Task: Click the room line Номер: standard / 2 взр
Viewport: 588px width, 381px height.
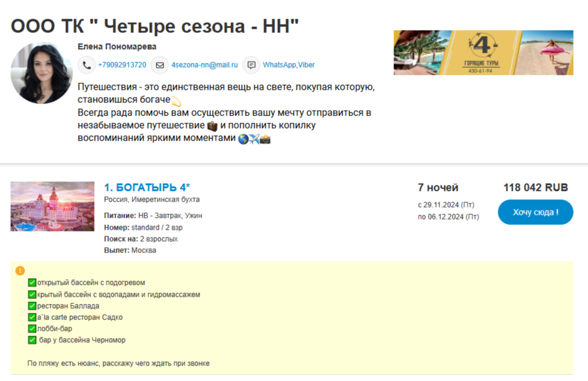Action: click(143, 227)
